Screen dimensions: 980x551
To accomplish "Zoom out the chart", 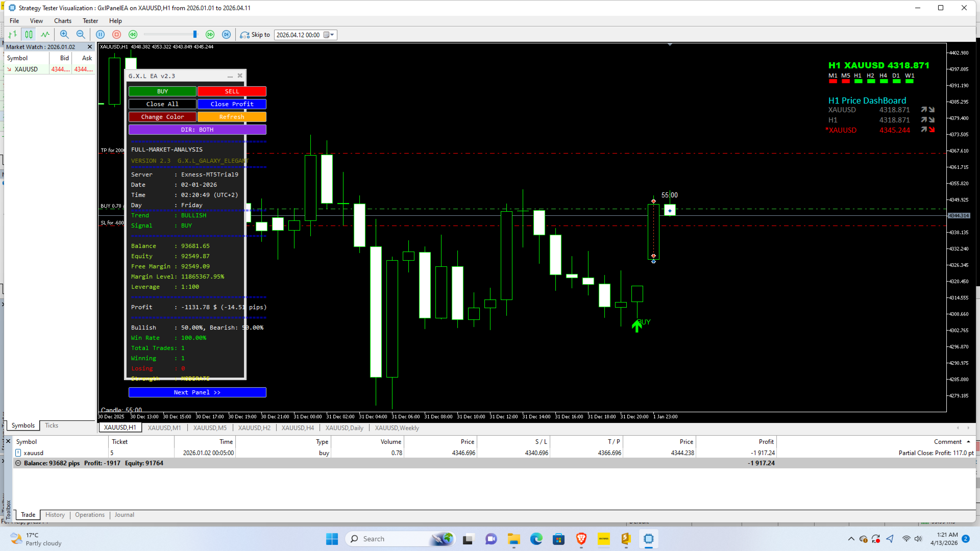I will pos(81,35).
